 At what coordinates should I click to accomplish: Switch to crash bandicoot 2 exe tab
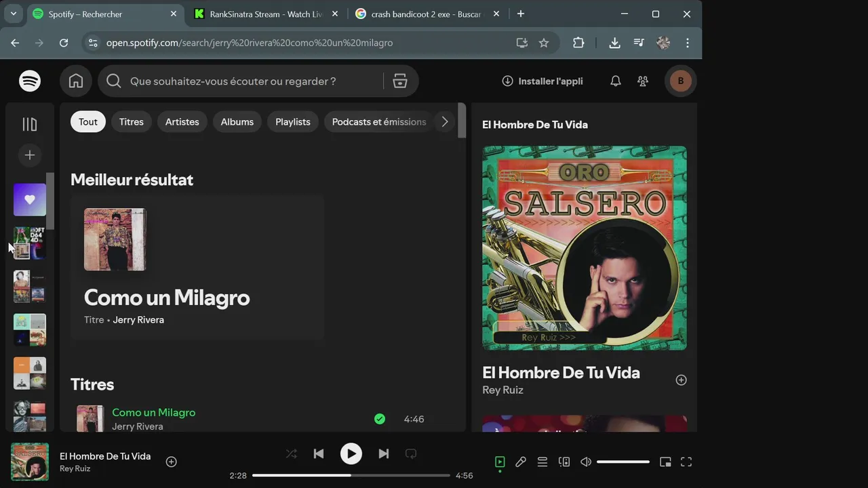(427, 14)
